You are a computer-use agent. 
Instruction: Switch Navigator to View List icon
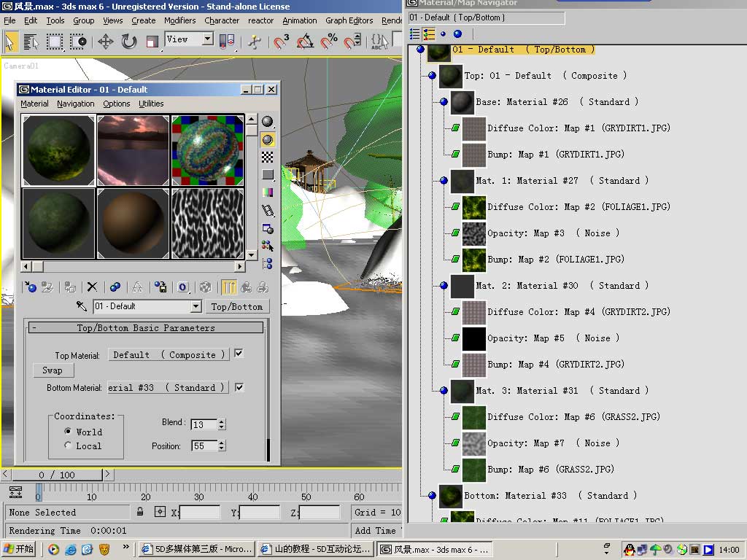tap(414, 34)
